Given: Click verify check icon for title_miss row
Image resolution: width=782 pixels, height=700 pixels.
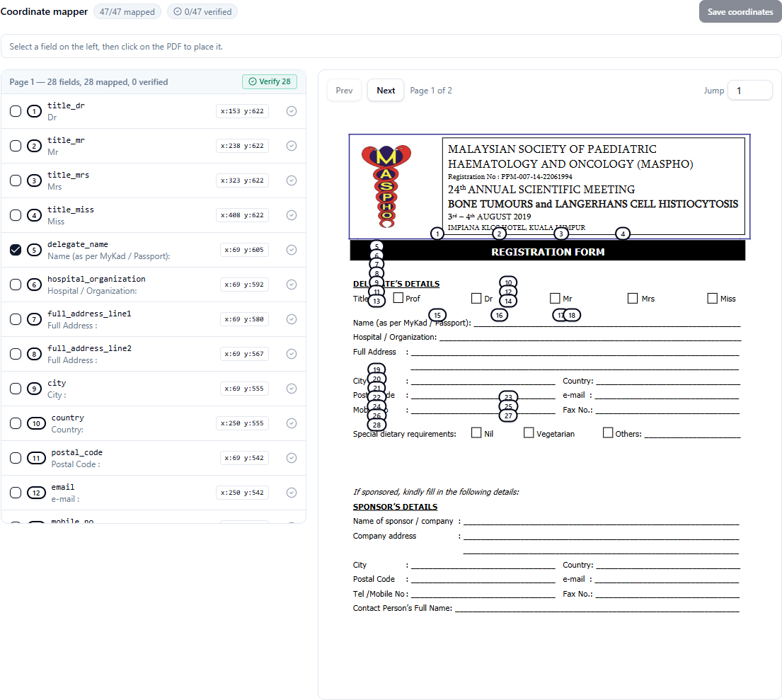Looking at the screenshot, I should pyautogui.click(x=292, y=215).
